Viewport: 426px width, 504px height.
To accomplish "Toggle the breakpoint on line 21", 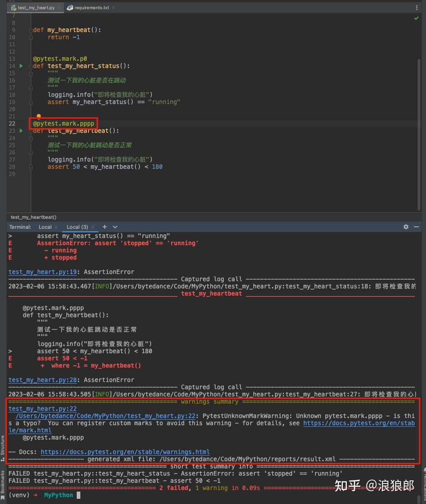I will pyautogui.click(x=38, y=116).
